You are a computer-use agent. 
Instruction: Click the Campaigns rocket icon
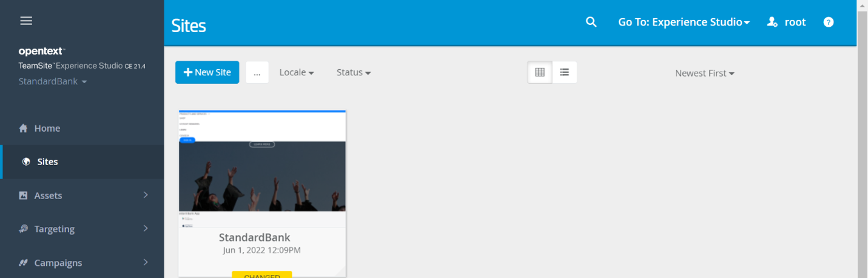[x=24, y=263]
